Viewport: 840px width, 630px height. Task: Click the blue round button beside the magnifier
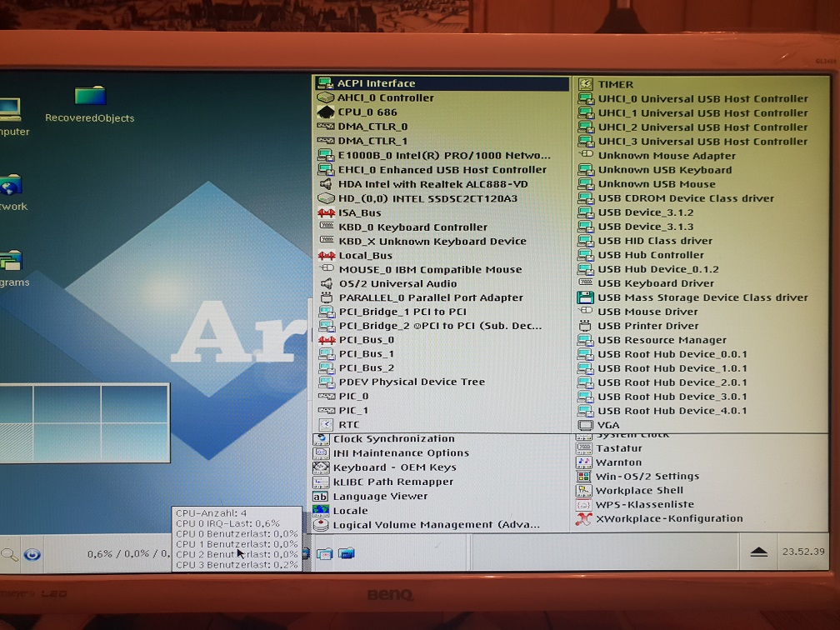click(x=32, y=554)
